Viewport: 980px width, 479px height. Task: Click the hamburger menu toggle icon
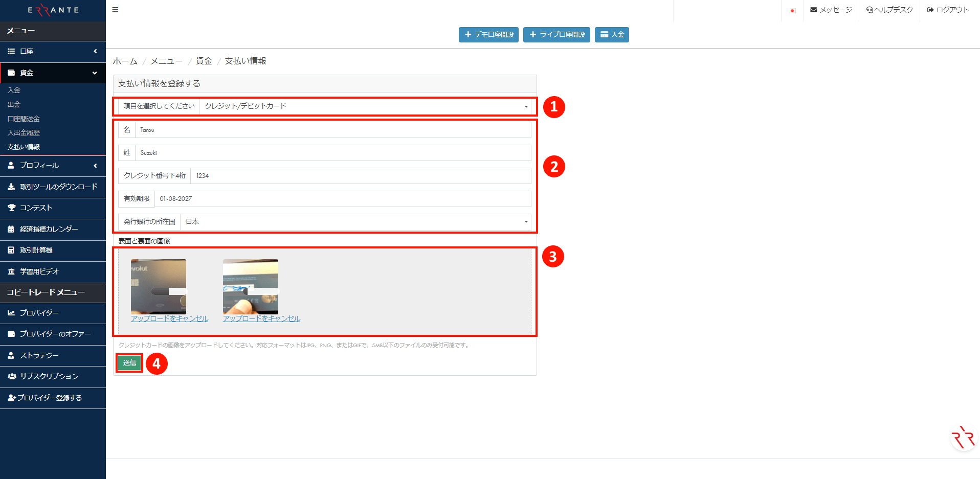pos(115,10)
